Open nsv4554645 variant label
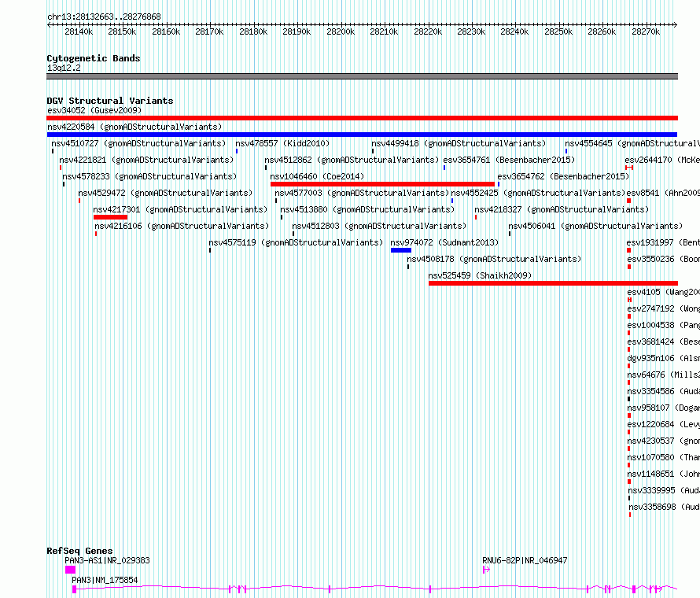 tap(632, 143)
